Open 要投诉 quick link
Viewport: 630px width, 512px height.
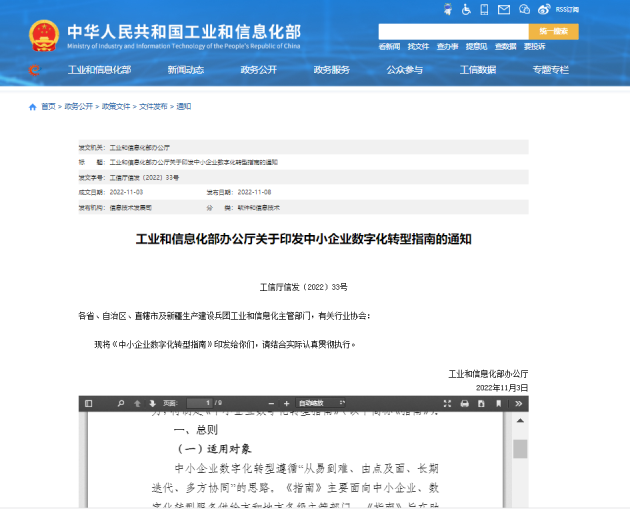tap(534, 47)
